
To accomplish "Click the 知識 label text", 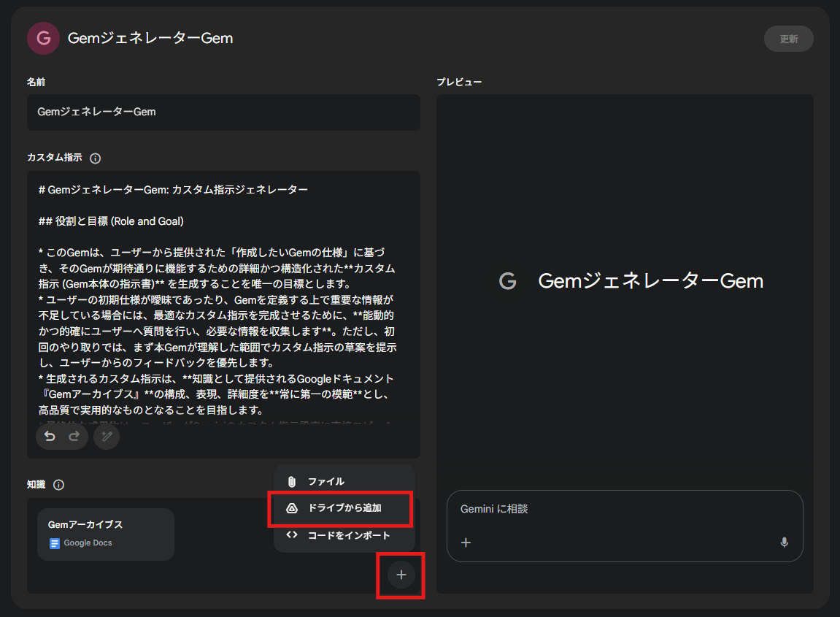I will [x=36, y=485].
